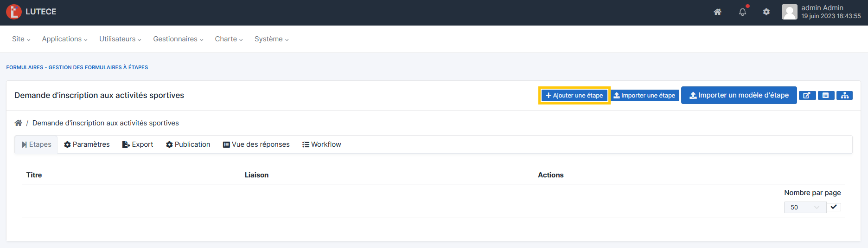Confirm items per page with checkmark
The image size is (868, 248).
(834, 207)
